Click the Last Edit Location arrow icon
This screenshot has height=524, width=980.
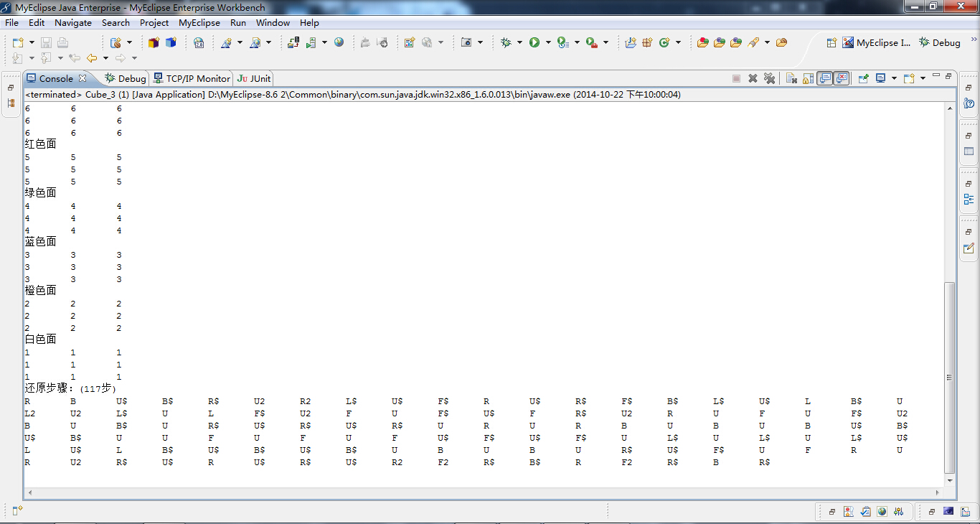(74, 58)
